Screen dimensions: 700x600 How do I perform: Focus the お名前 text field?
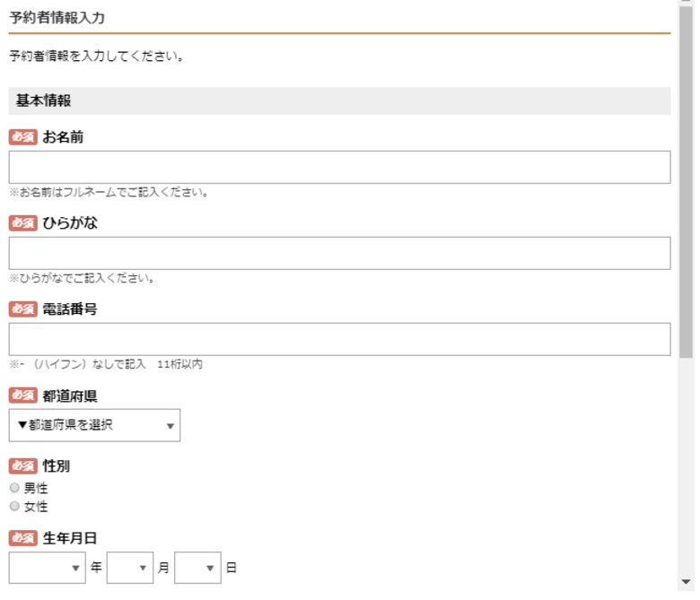[339, 167]
